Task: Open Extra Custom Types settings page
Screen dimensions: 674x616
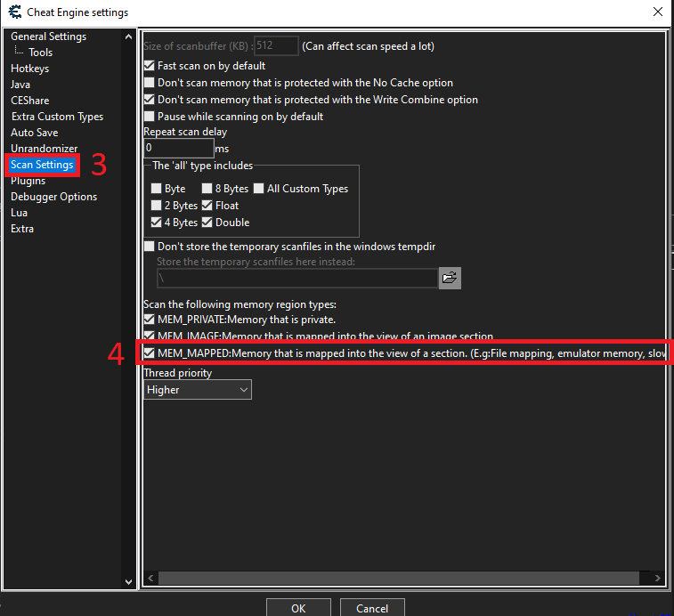Action: coord(57,117)
